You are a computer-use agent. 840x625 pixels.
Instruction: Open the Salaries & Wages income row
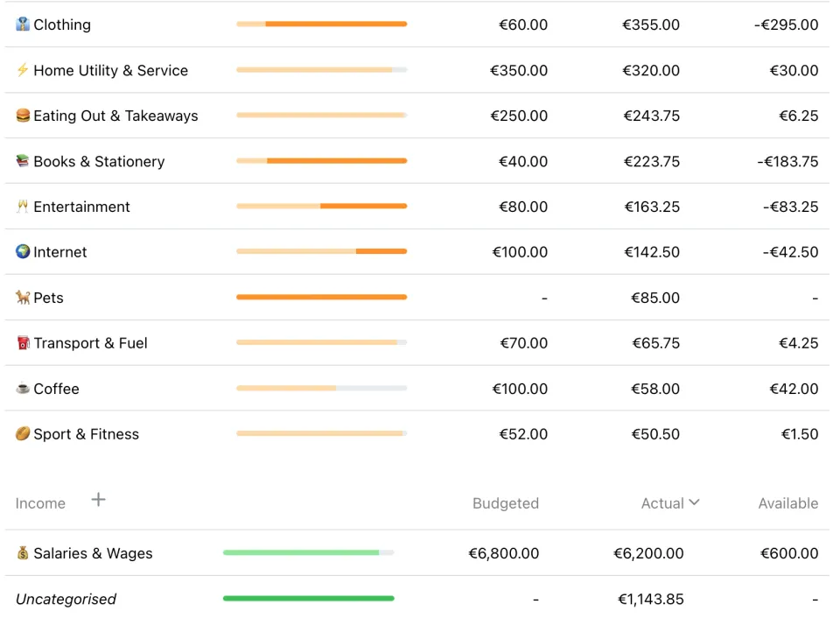(416, 553)
